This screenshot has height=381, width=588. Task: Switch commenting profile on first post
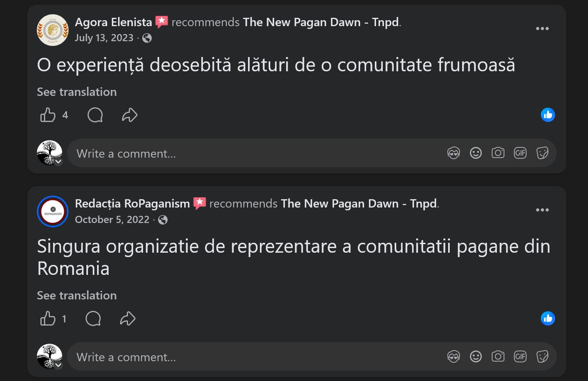[58, 162]
